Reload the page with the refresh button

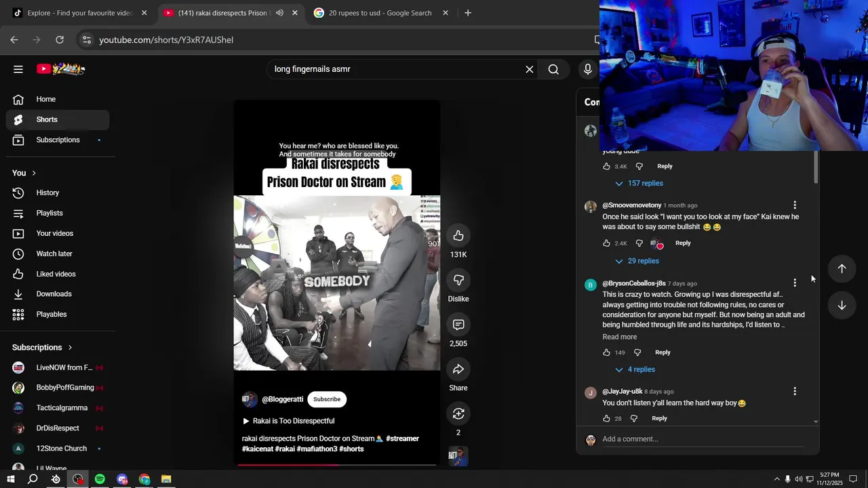pos(60,40)
